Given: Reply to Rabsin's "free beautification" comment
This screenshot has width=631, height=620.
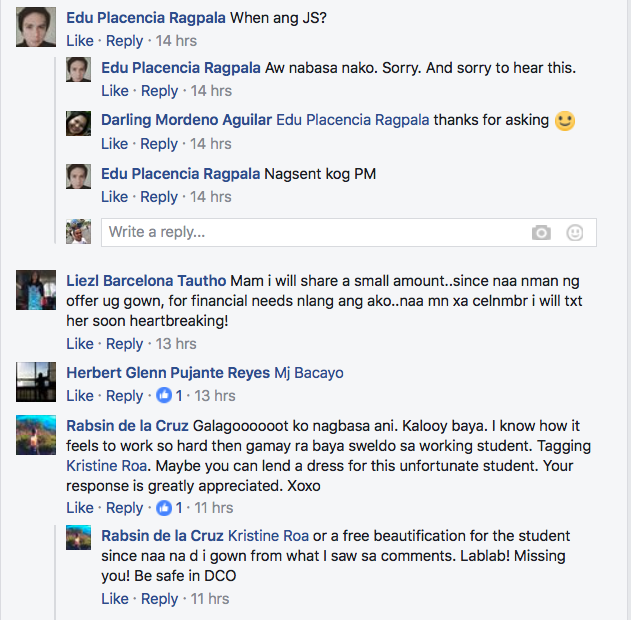Looking at the screenshot, I should point(159,599).
